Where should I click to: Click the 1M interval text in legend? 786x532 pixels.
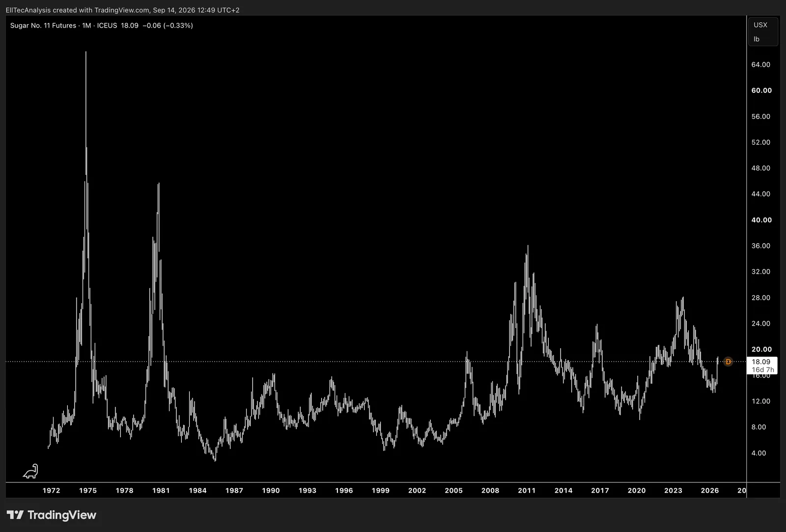[86, 26]
